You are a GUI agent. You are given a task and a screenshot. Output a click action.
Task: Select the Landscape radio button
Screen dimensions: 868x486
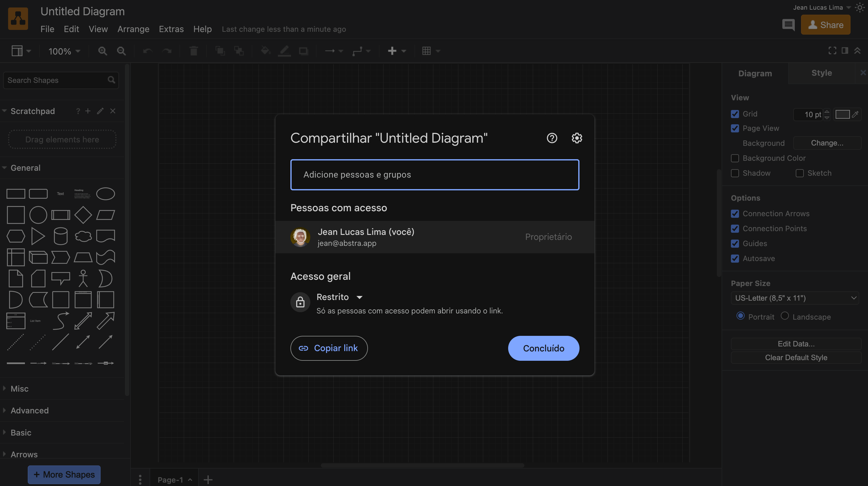[x=785, y=316]
